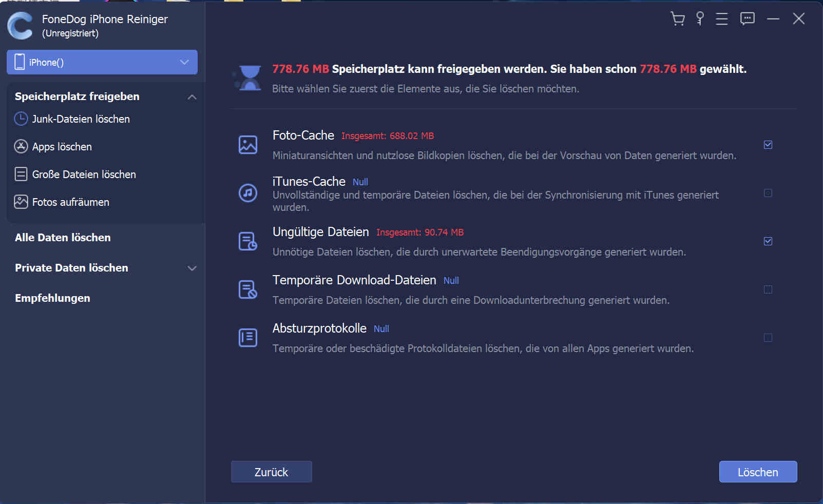The image size is (823, 504).
Task: Open the iPhone() device dropdown
Action: tap(102, 62)
